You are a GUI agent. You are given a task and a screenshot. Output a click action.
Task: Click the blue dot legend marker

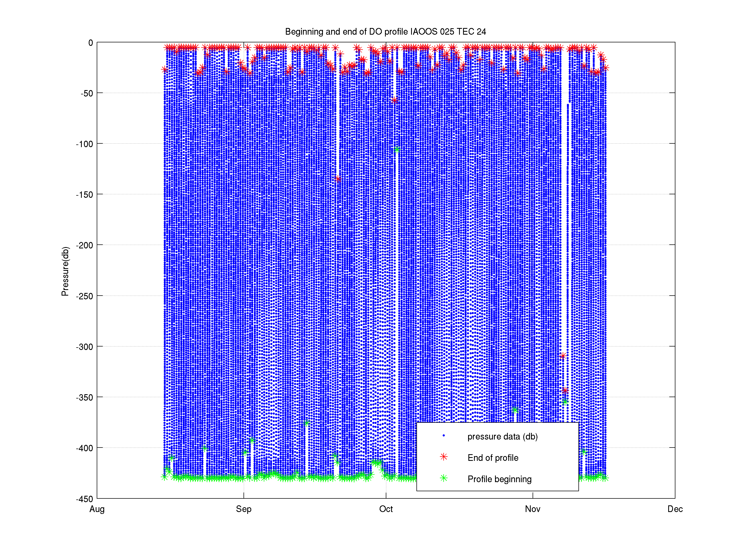444,436
